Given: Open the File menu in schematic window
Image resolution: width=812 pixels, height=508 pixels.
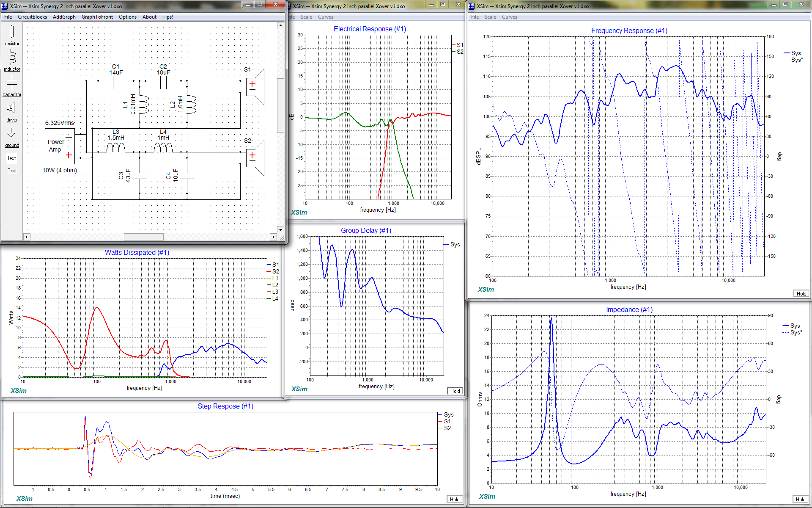Looking at the screenshot, I should pos(8,17).
